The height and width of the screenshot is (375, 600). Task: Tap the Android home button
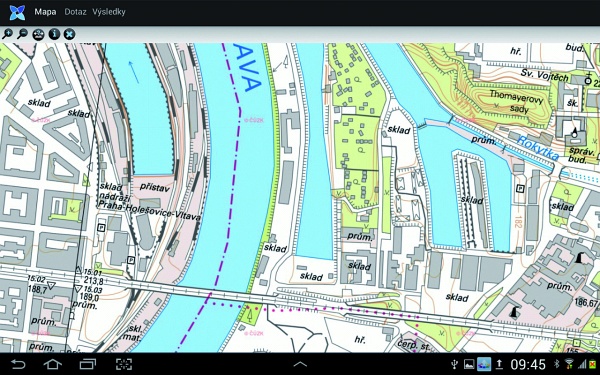point(53,364)
